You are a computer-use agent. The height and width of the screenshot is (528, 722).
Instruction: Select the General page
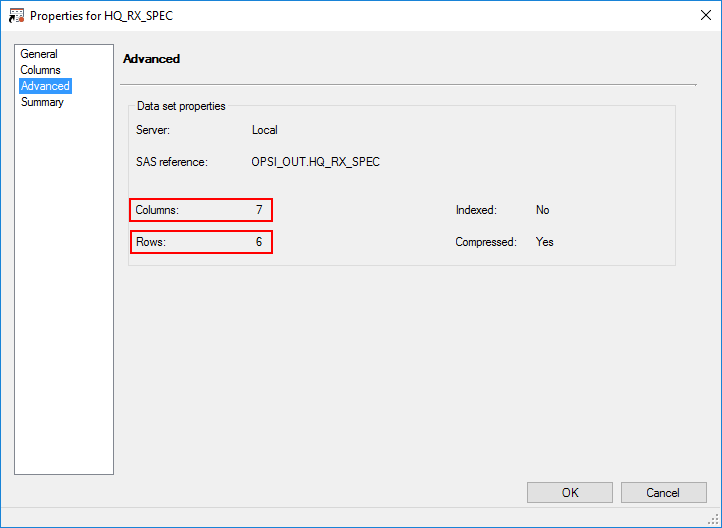39,54
